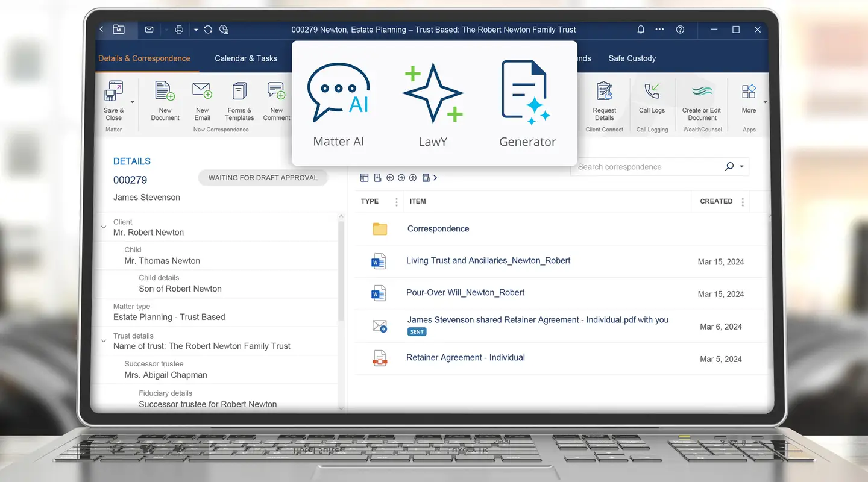The image size is (868, 482).
Task: Open Pour-Over Will_Newton_Robert document
Action: (465, 293)
